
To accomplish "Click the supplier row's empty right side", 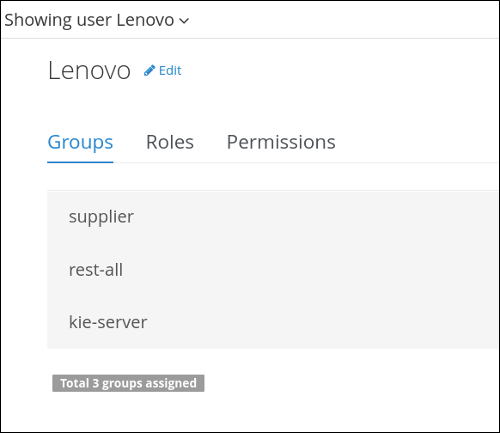I will 317,217.
